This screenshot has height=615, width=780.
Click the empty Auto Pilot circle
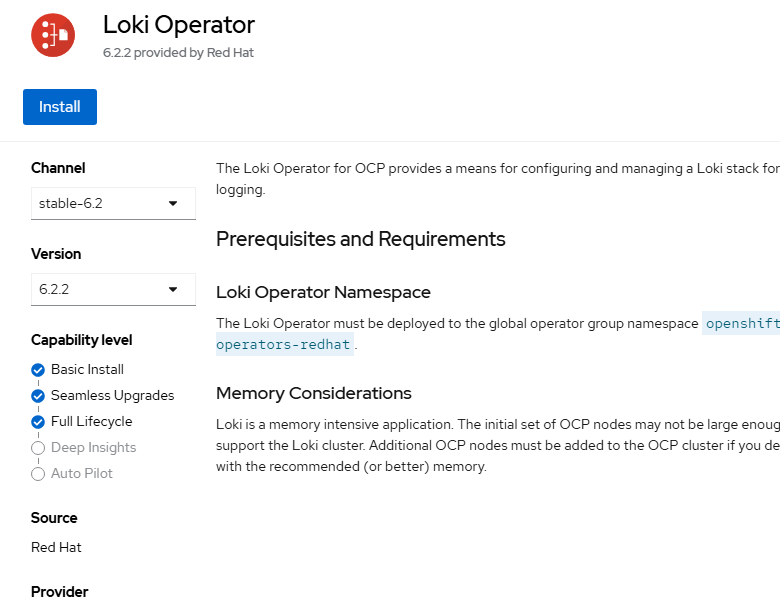38,474
